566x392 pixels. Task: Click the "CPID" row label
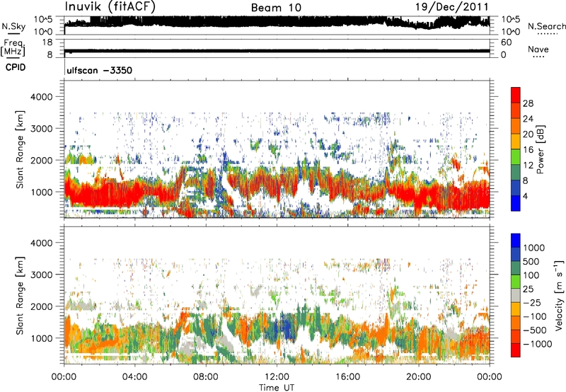[16, 67]
